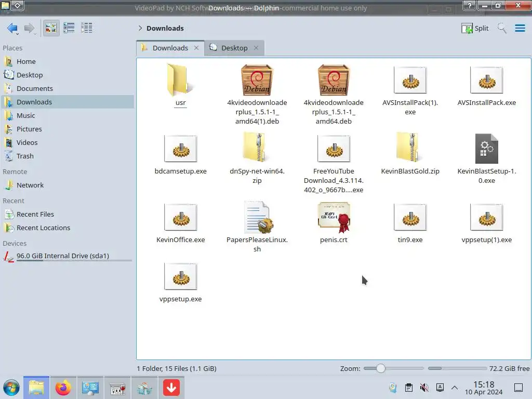The height and width of the screenshot is (399, 532).
Task: Adjust the Zoom slider handle
Action: click(381, 368)
